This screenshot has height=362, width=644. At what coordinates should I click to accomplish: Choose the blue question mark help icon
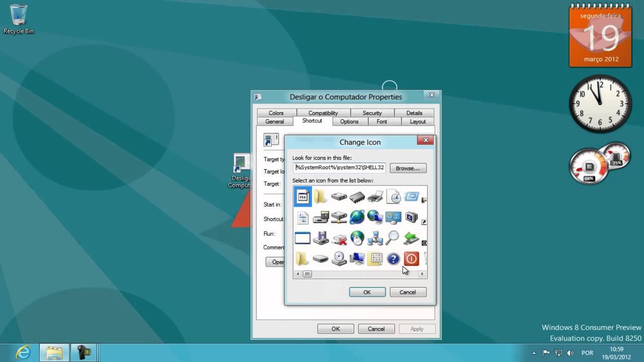click(x=393, y=259)
